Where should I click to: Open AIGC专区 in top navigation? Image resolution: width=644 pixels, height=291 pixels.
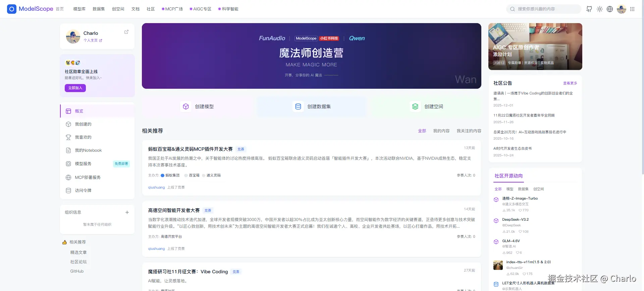coord(201,9)
